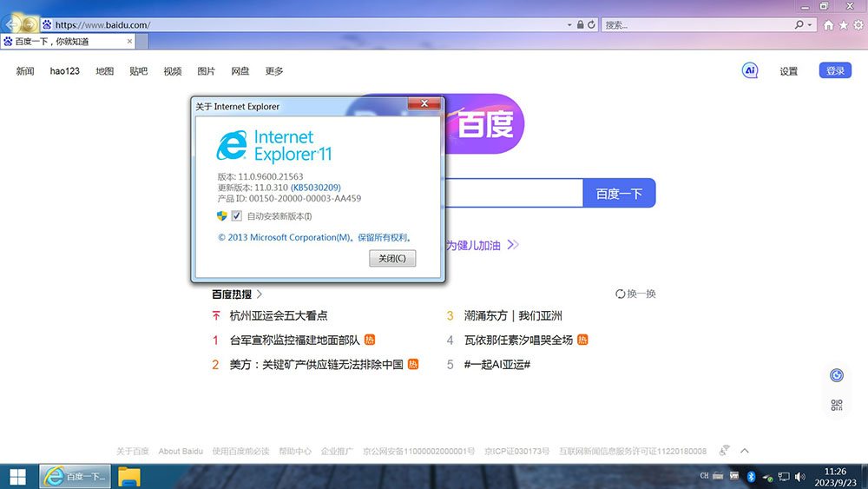Open the hao123 navigation link
Image resolution: width=868 pixels, height=489 pixels.
[x=65, y=71]
